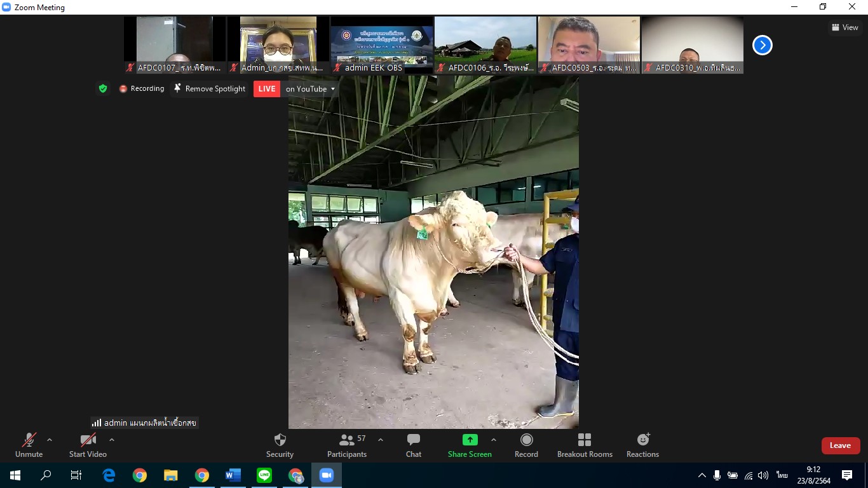Open network settings in system tray
868x488 pixels.
click(749, 475)
